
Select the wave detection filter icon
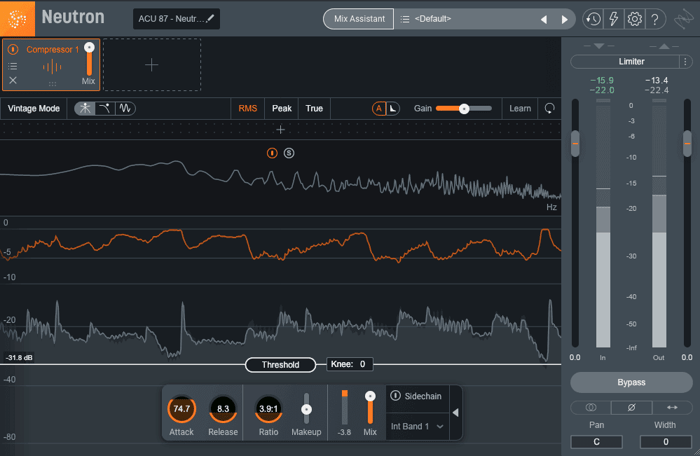tap(125, 108)
